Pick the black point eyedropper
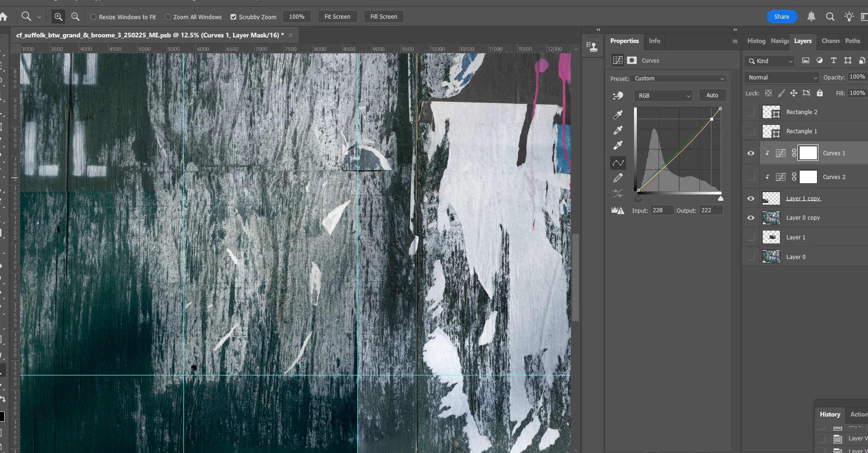The height and width of the screenshot is (453, 868). [618, 115]
